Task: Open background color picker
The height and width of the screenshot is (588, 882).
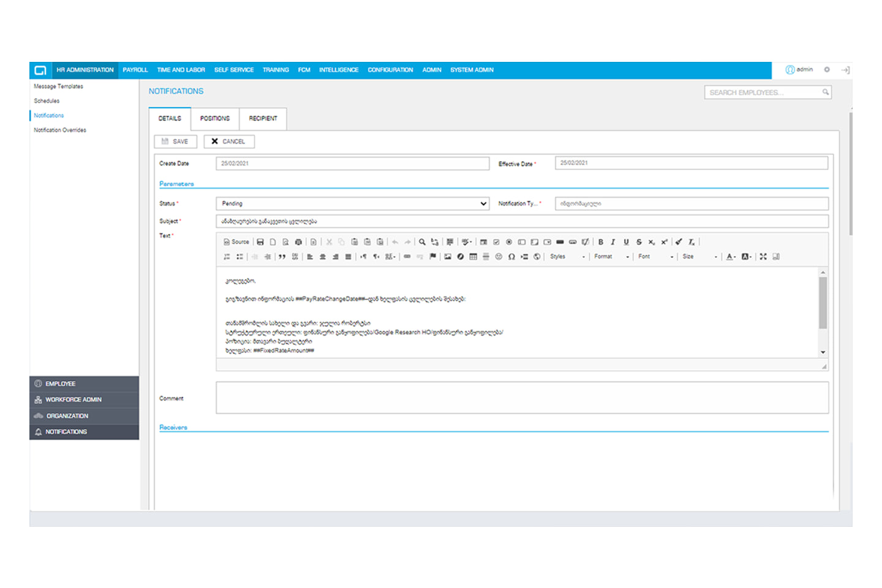Action: pos(747,257)
